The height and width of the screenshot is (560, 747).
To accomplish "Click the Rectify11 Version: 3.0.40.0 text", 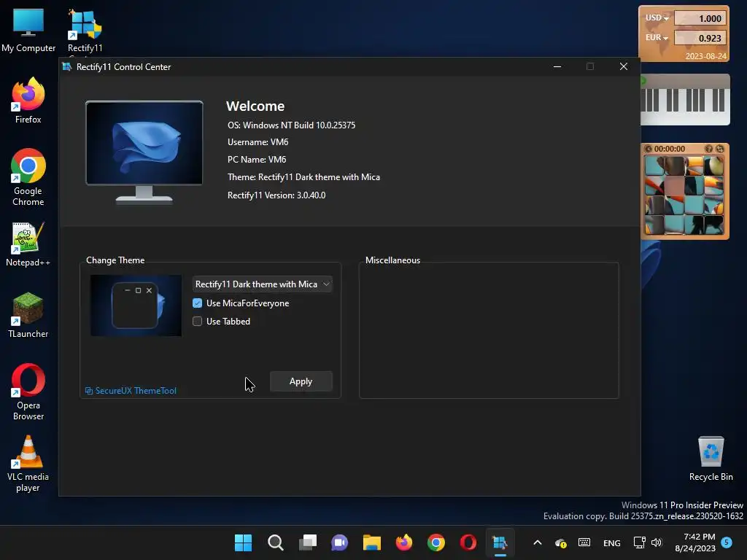I will click(276, 195).
